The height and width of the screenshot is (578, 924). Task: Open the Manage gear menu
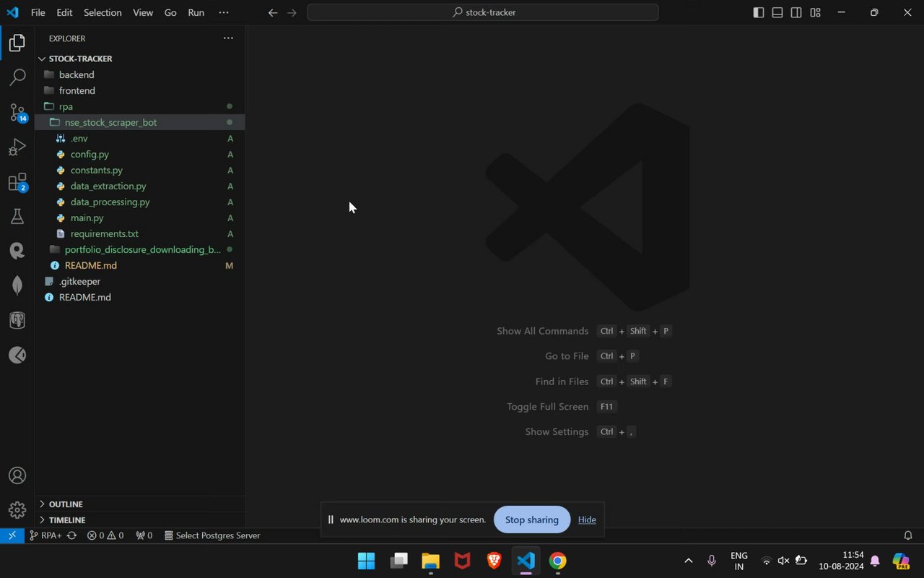[x=17, y=510]
